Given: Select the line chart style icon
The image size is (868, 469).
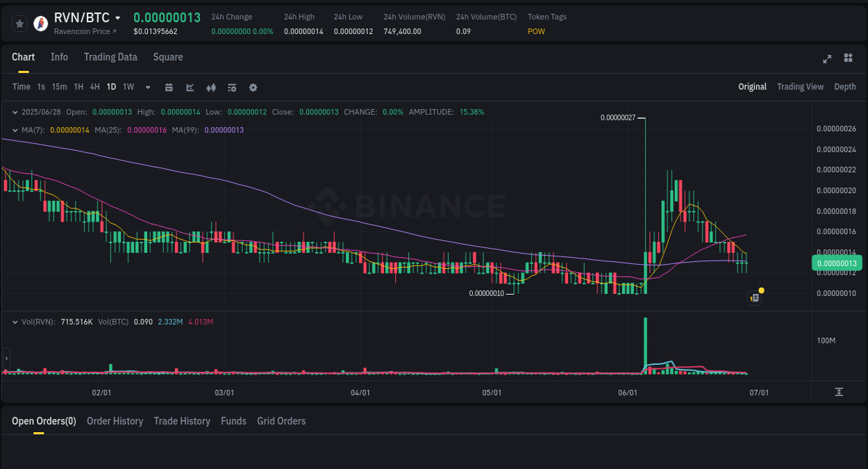Looking at the screenshot, I should point(189,87).
